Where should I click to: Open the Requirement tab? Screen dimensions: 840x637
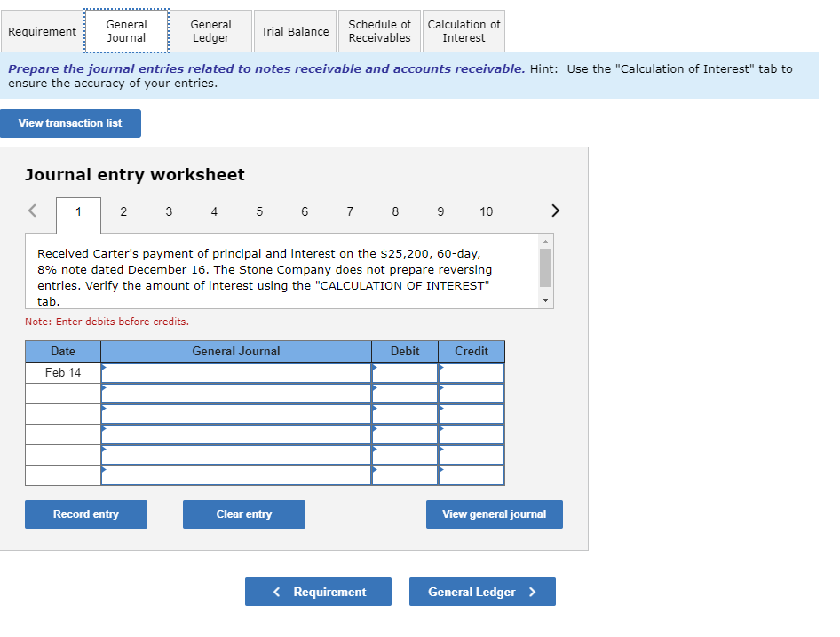pos(42,31)
